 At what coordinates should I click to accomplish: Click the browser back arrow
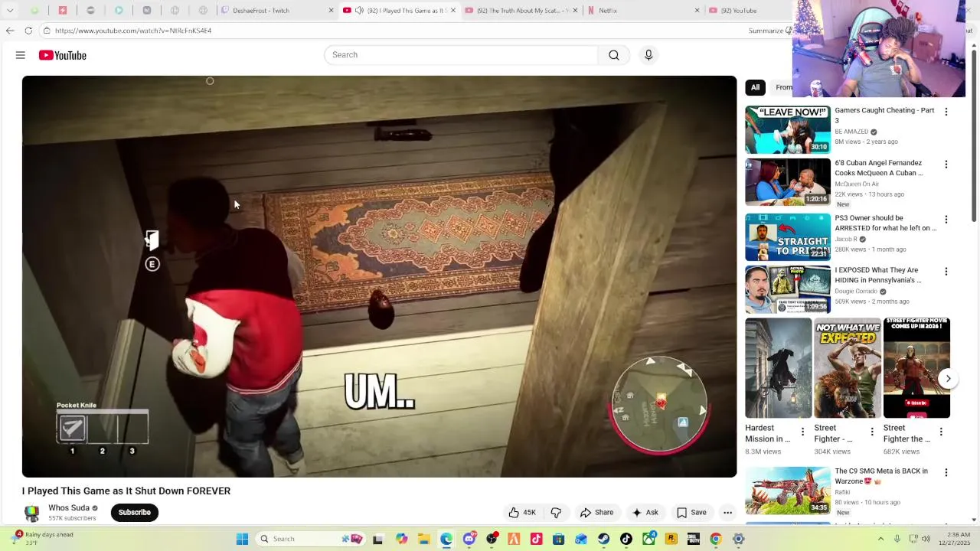point(10,31)
